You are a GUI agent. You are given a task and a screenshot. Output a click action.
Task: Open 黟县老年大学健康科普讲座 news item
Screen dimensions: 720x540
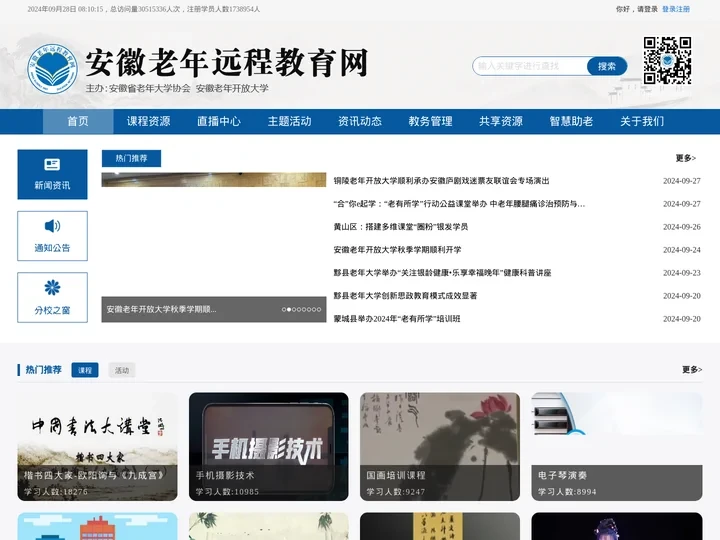click(442, 273)
